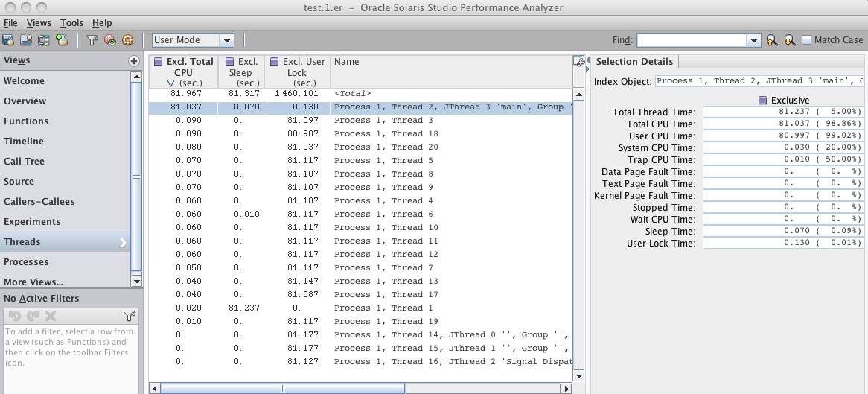
Task: Select the Threads view
Action: click(66, 241)
